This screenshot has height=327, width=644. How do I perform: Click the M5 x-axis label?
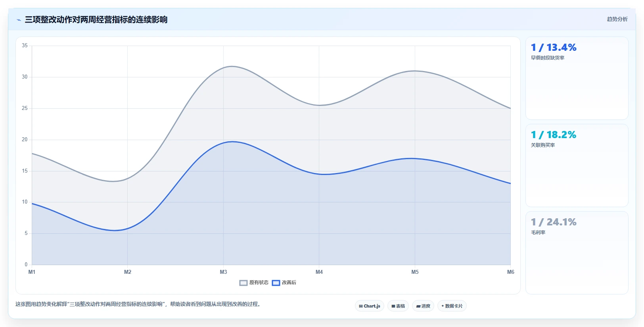click(x=415, y=272)
